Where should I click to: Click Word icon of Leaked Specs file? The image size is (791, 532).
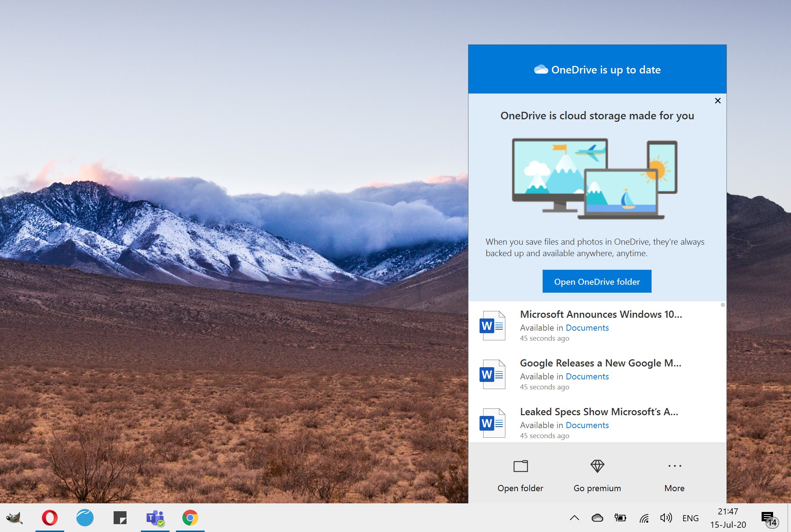click(x=492, y=423)
